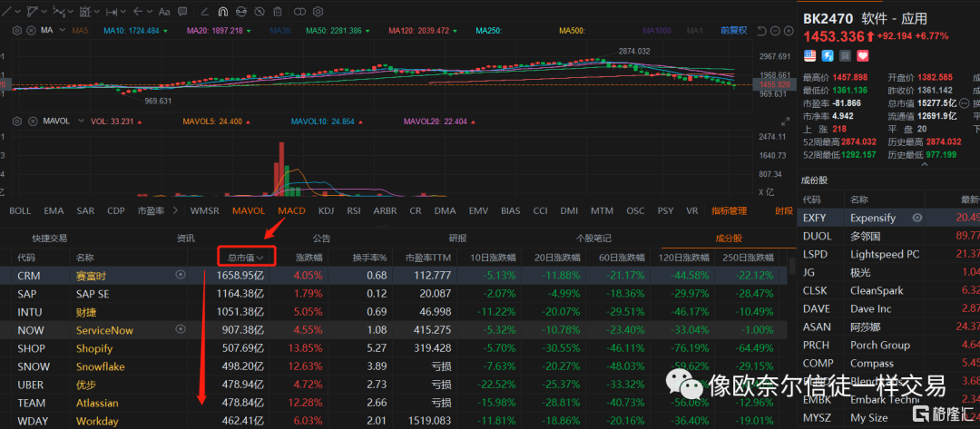Screen dimensions: 980x429
Task: Click the US flag market icon
Action: tap(810, 55)
